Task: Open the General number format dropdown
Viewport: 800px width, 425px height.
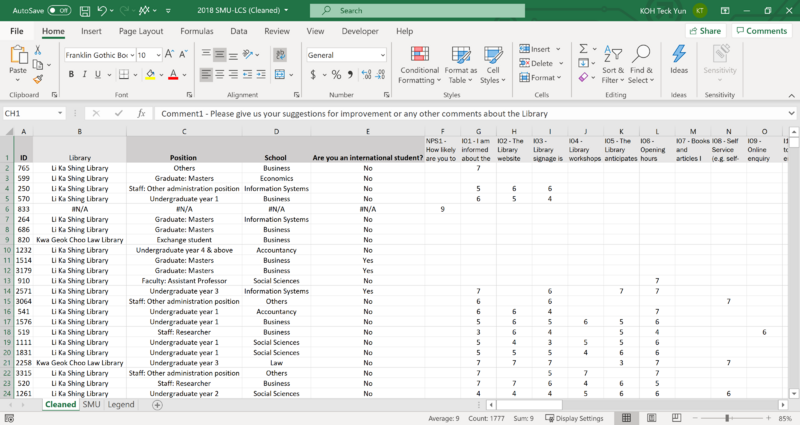Action: click(x=383, y=55)
